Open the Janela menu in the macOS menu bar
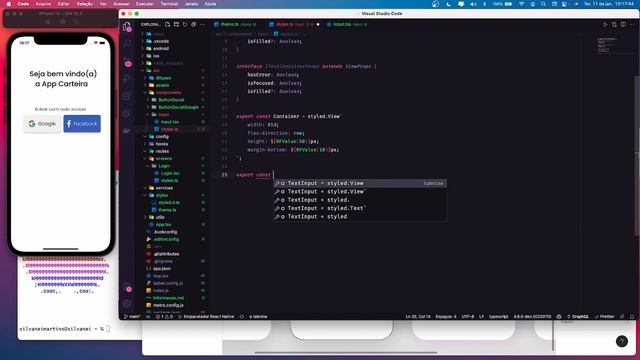640x360 pixels. coord(191,4)
